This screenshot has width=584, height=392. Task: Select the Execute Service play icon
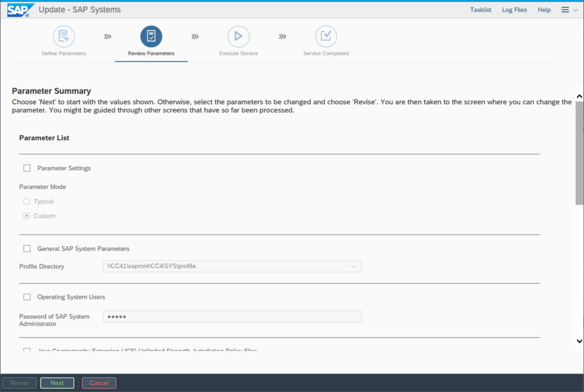238,36
